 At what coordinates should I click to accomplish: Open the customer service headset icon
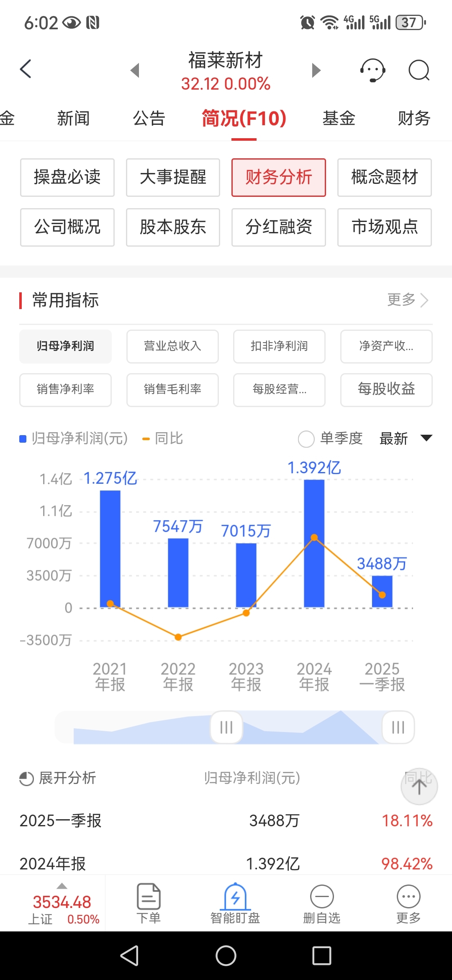(x=372, y=70)
